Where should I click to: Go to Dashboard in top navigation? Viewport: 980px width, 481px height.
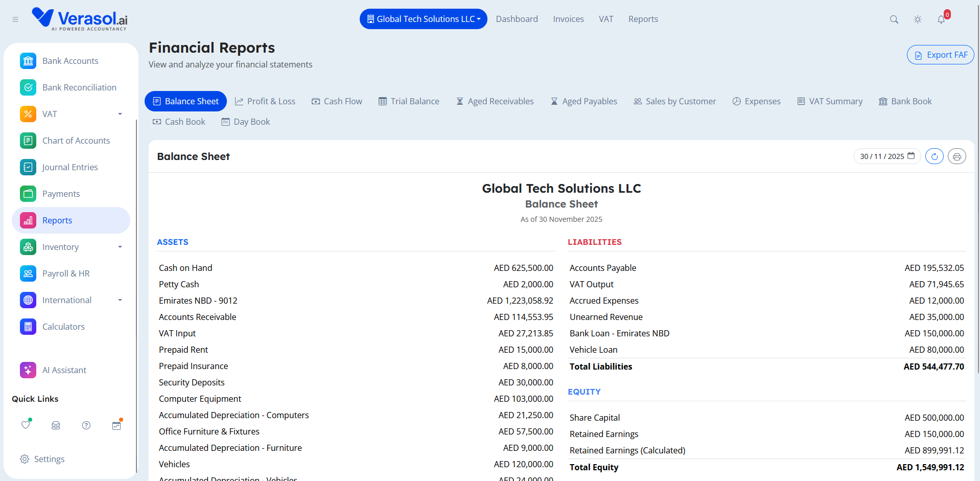pos(517,19)
